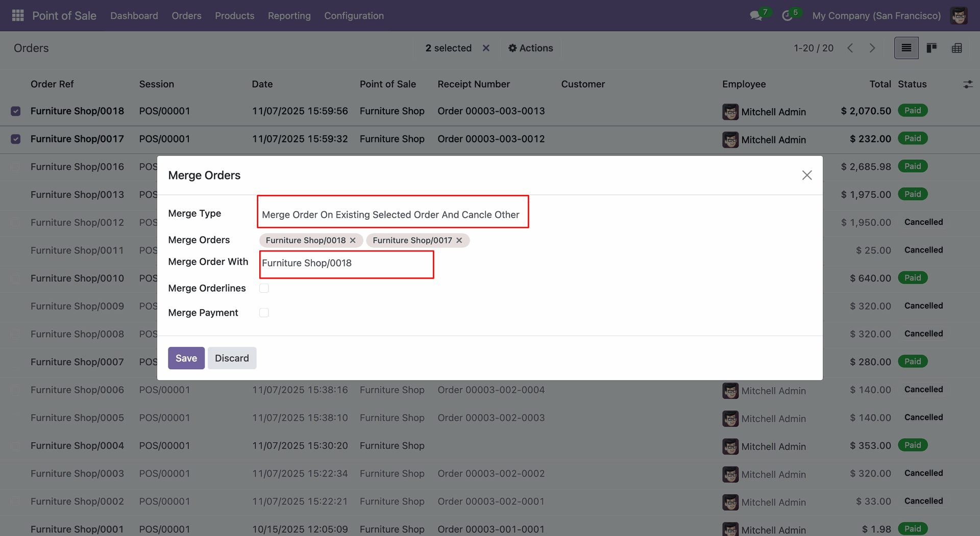Click the 1-20 / 20 pager counter
The width and height of the screenshot is (980, 536).
coord(813,48)
